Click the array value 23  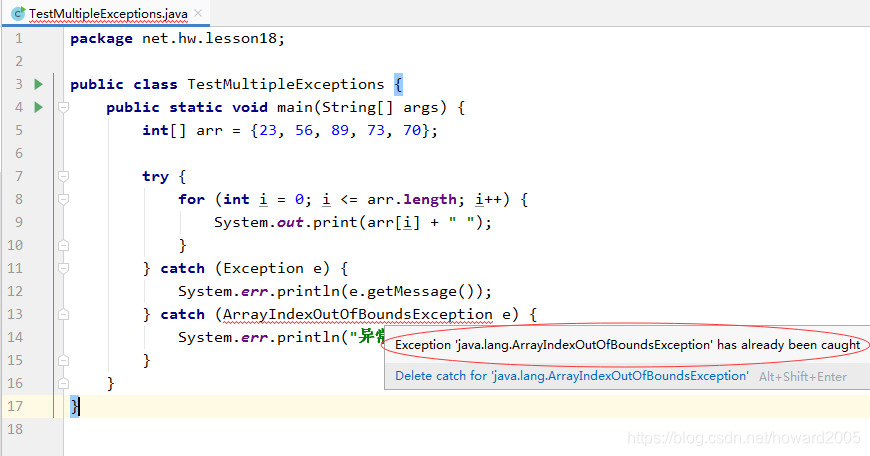click(268, 130)
